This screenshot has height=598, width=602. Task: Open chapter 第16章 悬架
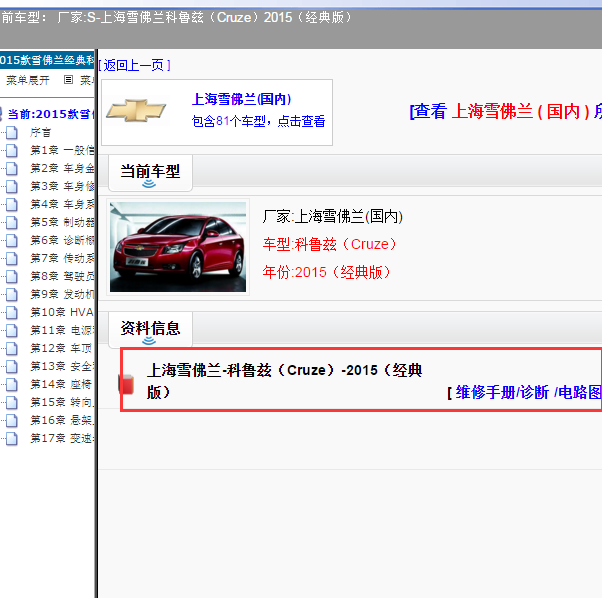coord(62,421)
